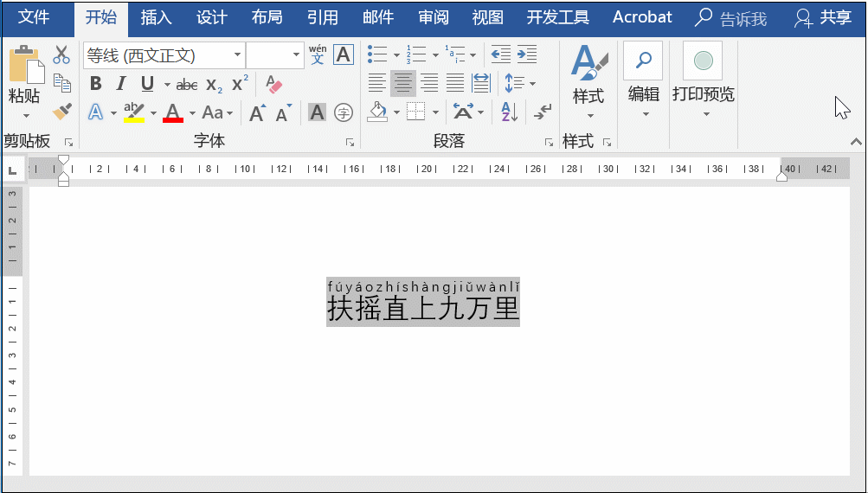Toggle Underline formatting
This screenshot has width=868, height=493.
point(147,84)
